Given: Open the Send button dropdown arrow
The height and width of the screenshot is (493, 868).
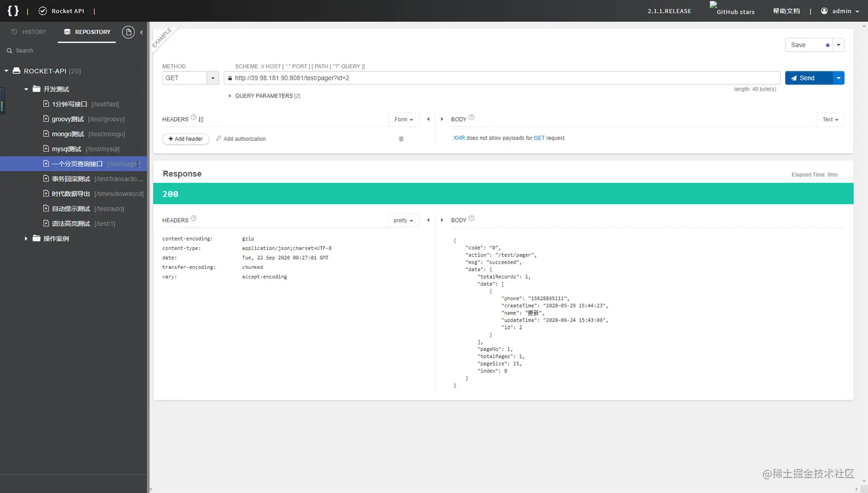Looking at the screenshot, I should click(x=839, y=78).
